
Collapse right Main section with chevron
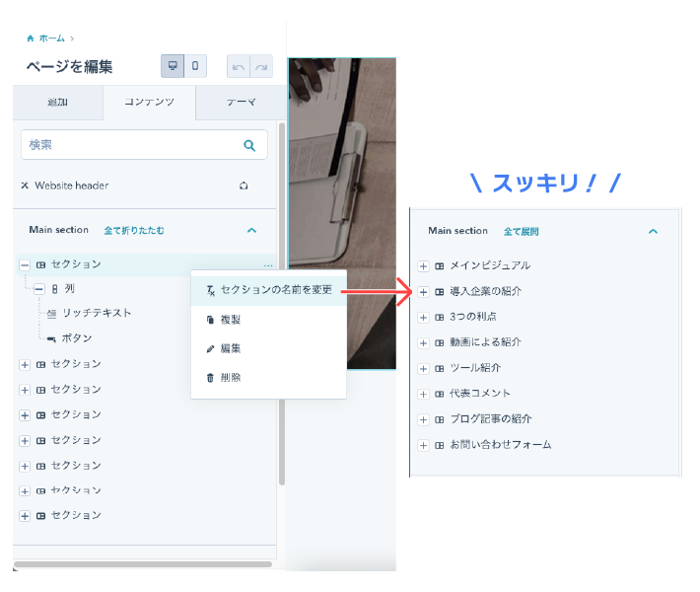coord(653,232)
